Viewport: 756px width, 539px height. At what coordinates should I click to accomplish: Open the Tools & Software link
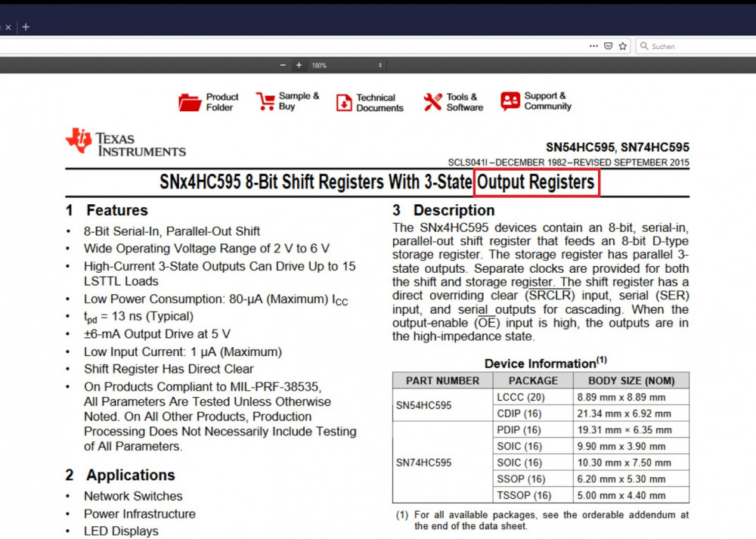pyautogui.click(x=465, y=102)
